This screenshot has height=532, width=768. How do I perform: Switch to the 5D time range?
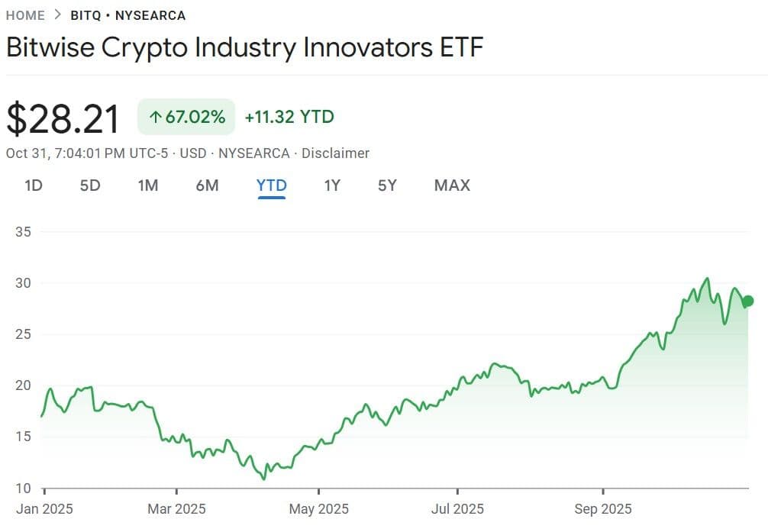pos(90,185)
